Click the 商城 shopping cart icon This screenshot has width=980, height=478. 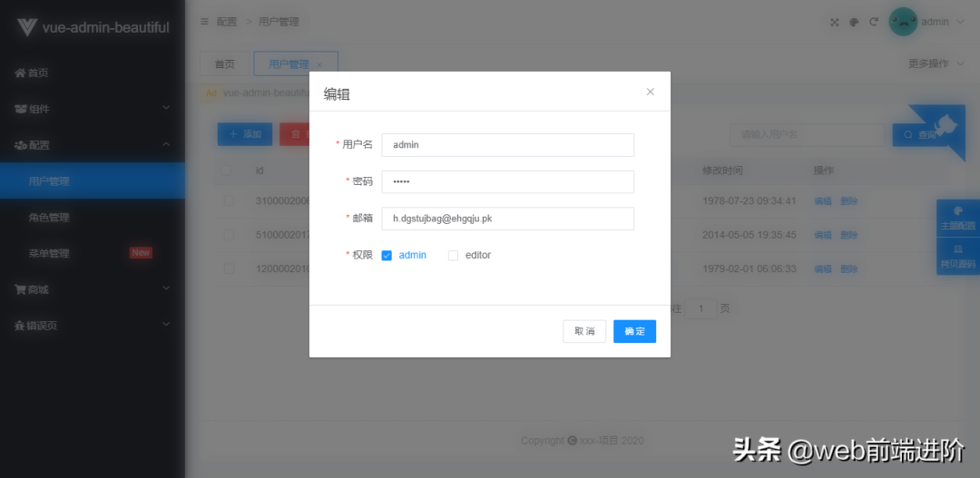tap(20, 290)
